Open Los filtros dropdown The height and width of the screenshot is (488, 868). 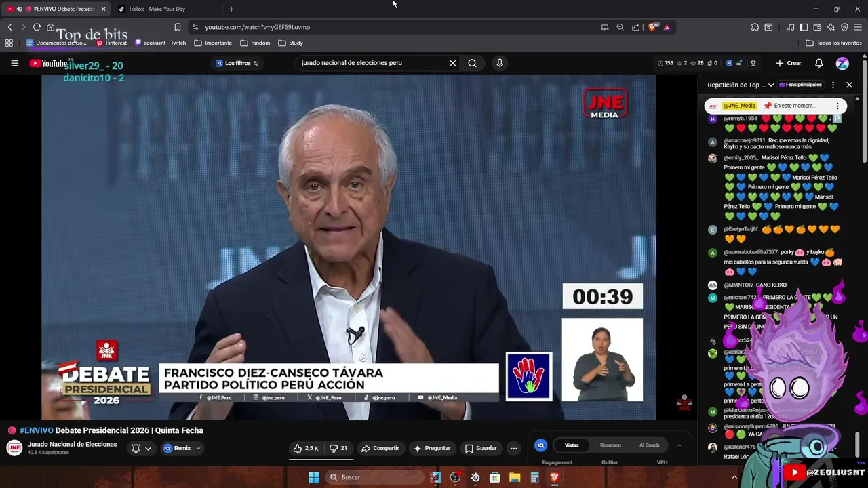pyautogui.click(x=237, y=63)
